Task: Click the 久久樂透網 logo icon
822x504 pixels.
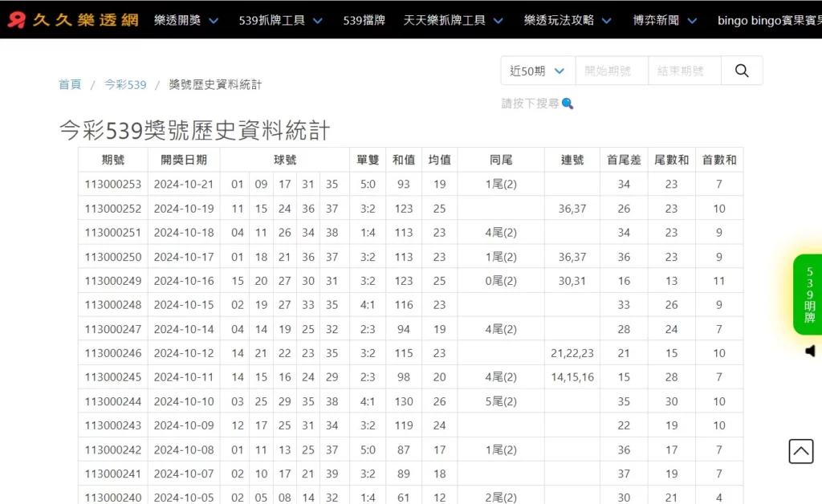Action: coord(17,18)
